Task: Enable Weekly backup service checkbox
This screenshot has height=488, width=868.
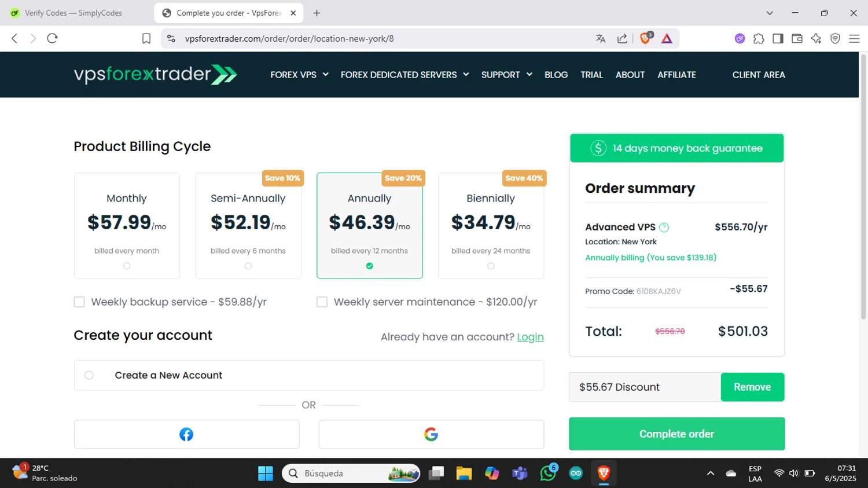Action: click(79, 302)
